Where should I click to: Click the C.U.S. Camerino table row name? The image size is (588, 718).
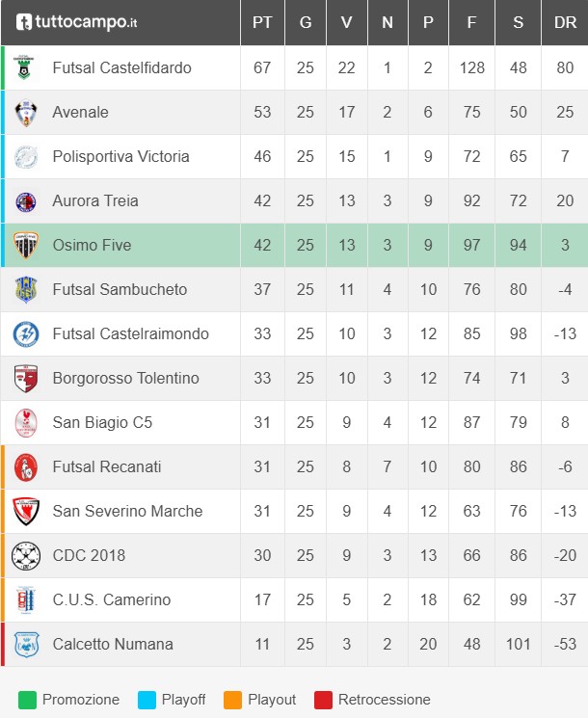pos(111,600)
